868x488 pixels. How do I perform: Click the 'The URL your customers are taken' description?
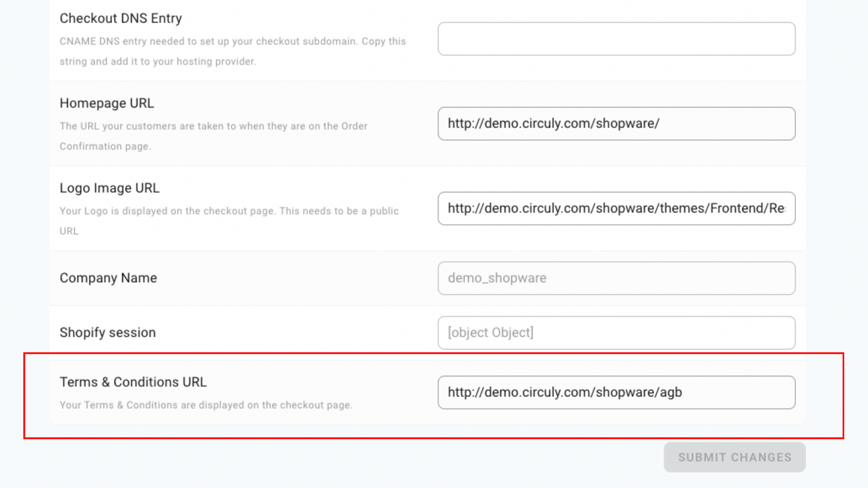(214, 136)
